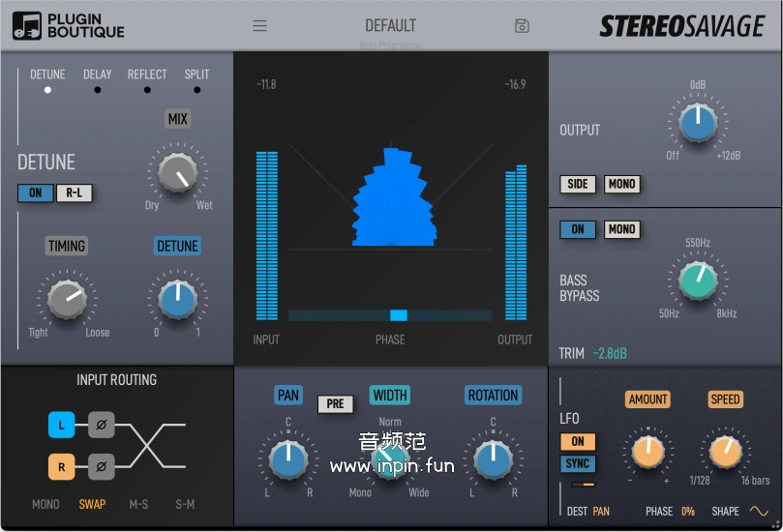Click the Rotation knob
Viewport: 783px width, 532px height.
click(x=493, y=459)
